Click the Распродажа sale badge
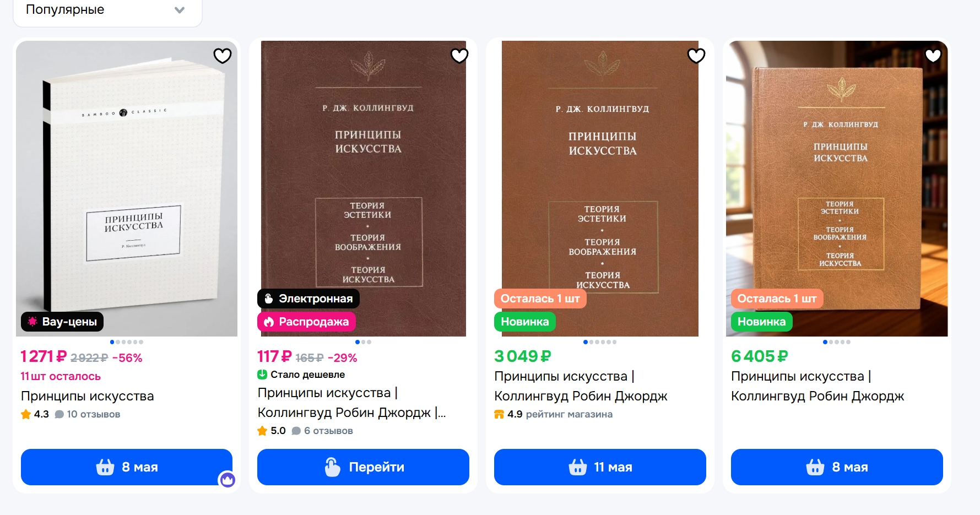Image resolution: width=980 pixels, height=515 pixels. pos(306,322)
